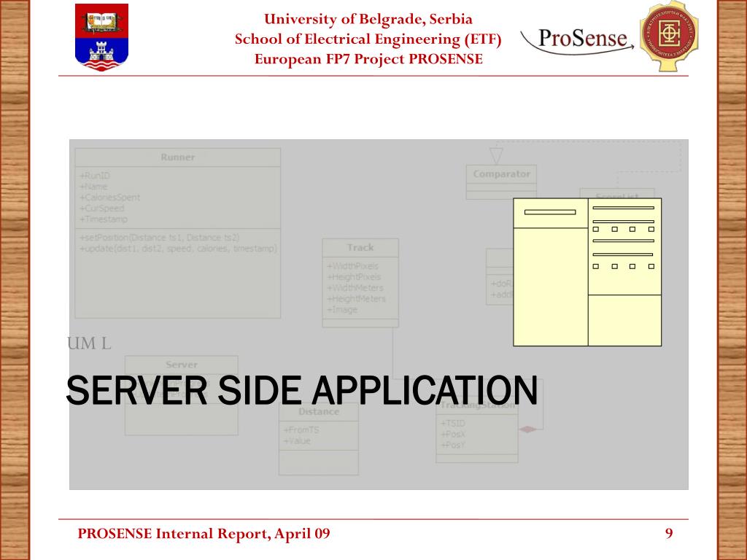Click the +RunID attribute in Runner
Screen dimensions: 747x560
pyautogui.click(x=95, y=176)
